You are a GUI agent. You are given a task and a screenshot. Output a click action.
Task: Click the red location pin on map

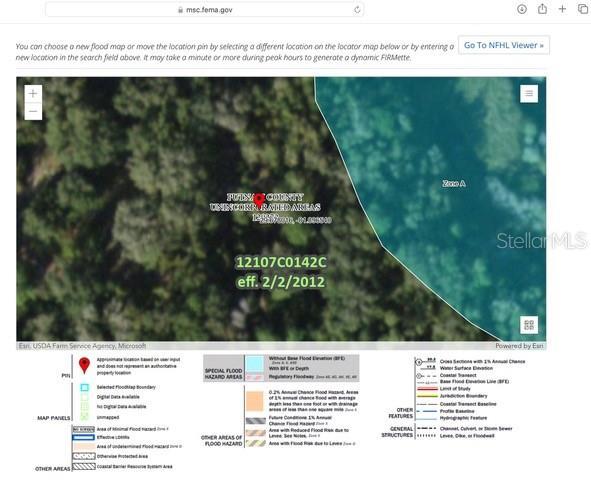259,200
